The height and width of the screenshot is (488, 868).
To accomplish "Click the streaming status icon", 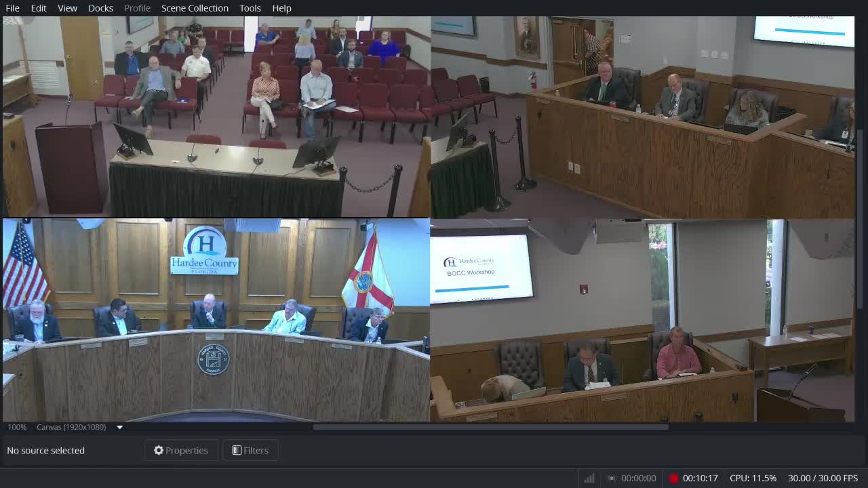I will tap(611, 478).
